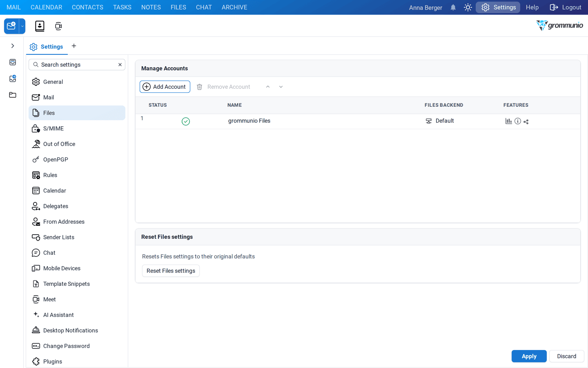
Task: Select the Settings tab
Action: pyautogui.click(x=47, y=47)
